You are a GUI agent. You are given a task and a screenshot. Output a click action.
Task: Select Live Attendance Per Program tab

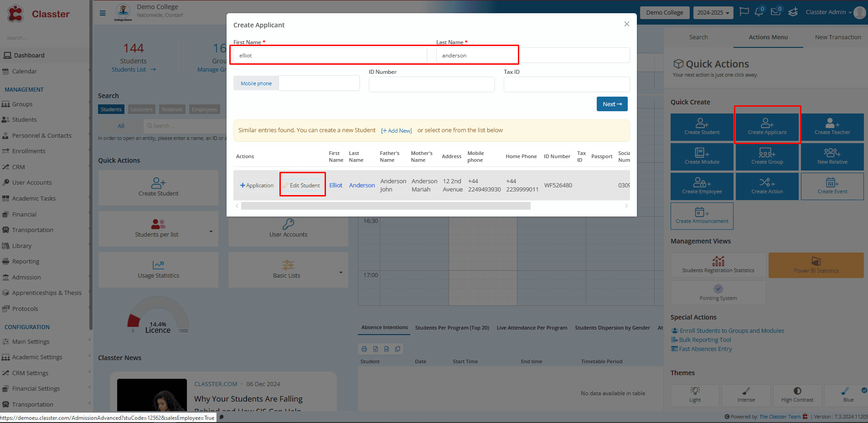click(x=532, y=328)
